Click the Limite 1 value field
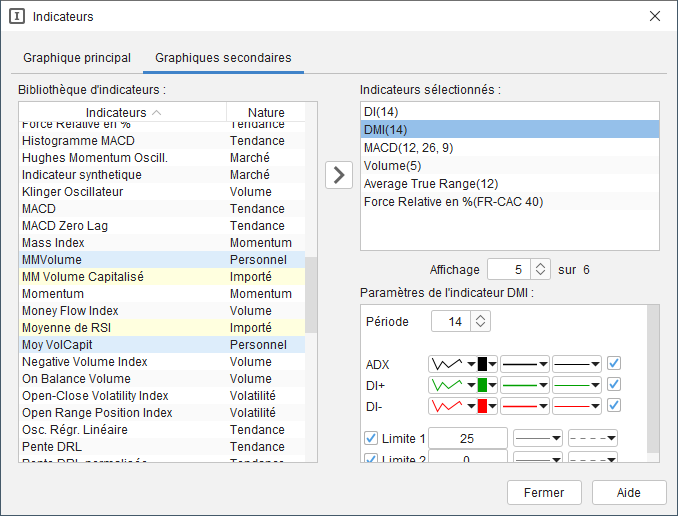678x516 pixels. [469, 438]
